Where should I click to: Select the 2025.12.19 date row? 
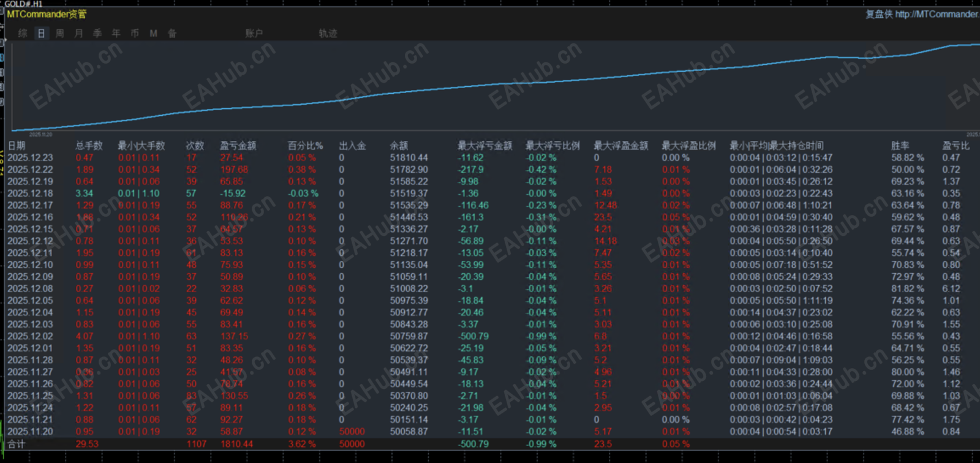(30, 181)
